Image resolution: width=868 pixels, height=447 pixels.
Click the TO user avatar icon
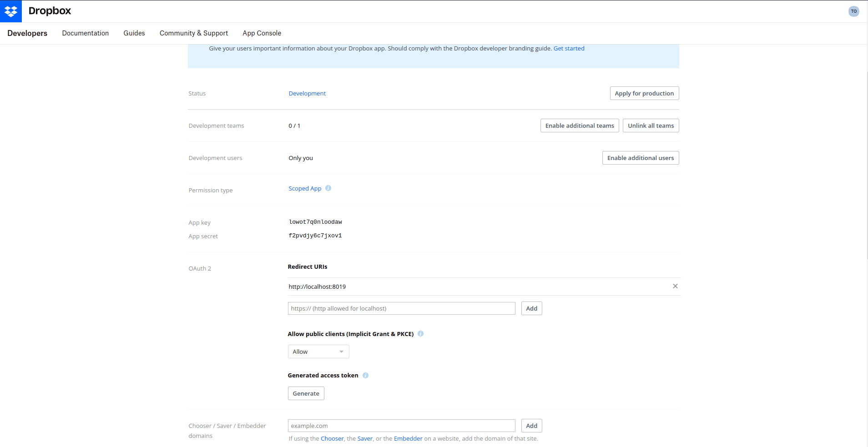pyautogui.click(x=853, y=11)
